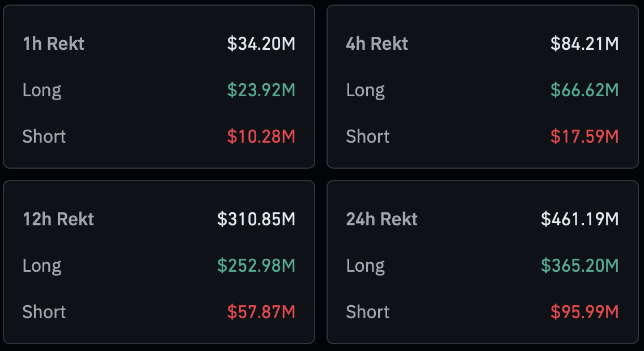This screenshot has width=644, height=351.
Task: Click the 12h Long value $252.98M
Action: click(256, 266)
